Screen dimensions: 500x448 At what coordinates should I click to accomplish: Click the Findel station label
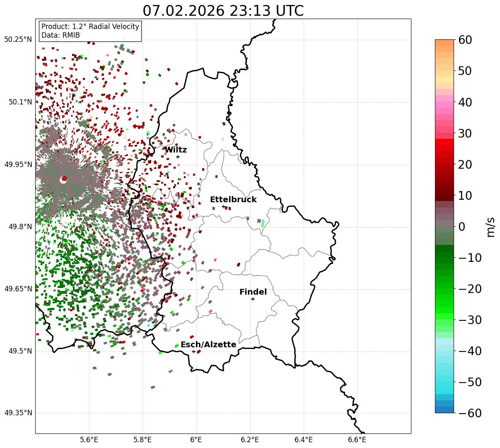pos(253,292)
